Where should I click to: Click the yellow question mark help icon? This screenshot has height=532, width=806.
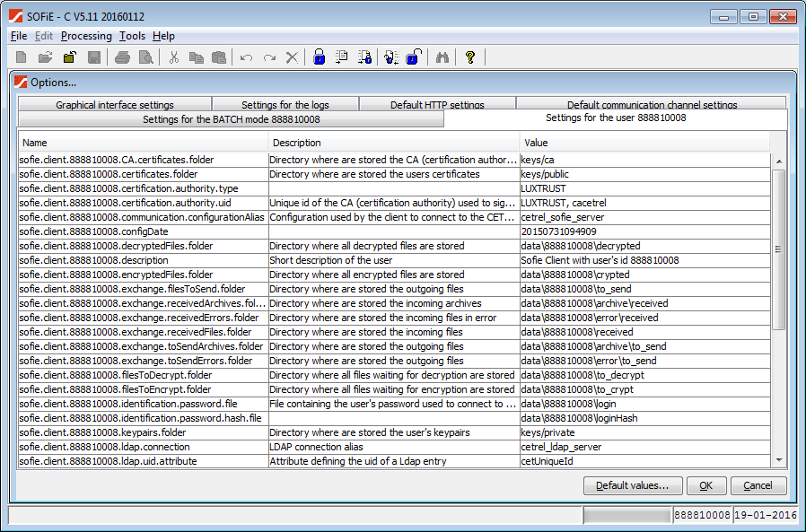click(x=469, y=57)
